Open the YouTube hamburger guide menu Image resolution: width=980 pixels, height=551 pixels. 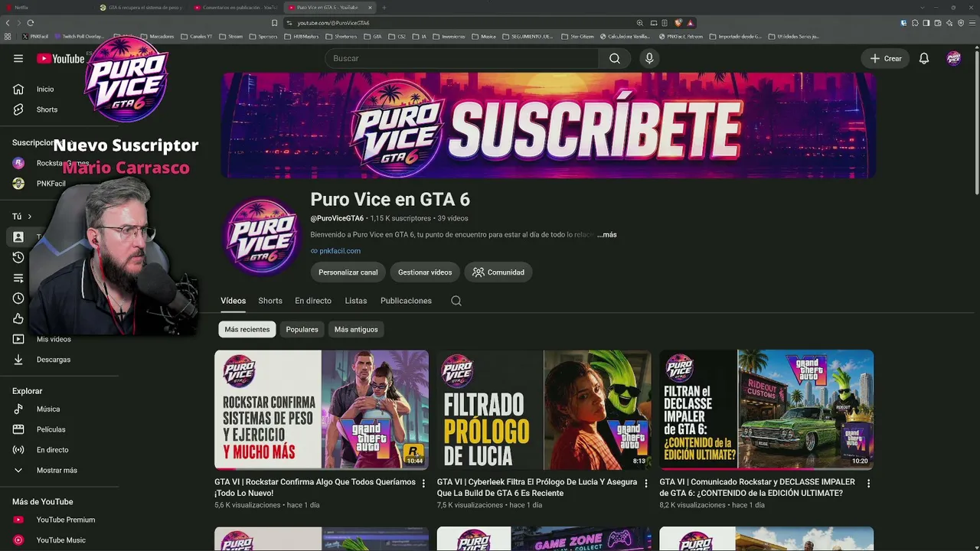[18, 58]
